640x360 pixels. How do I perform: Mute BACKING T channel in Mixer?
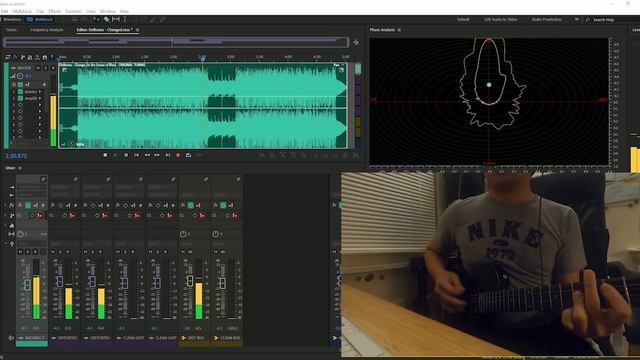[20, 252]
